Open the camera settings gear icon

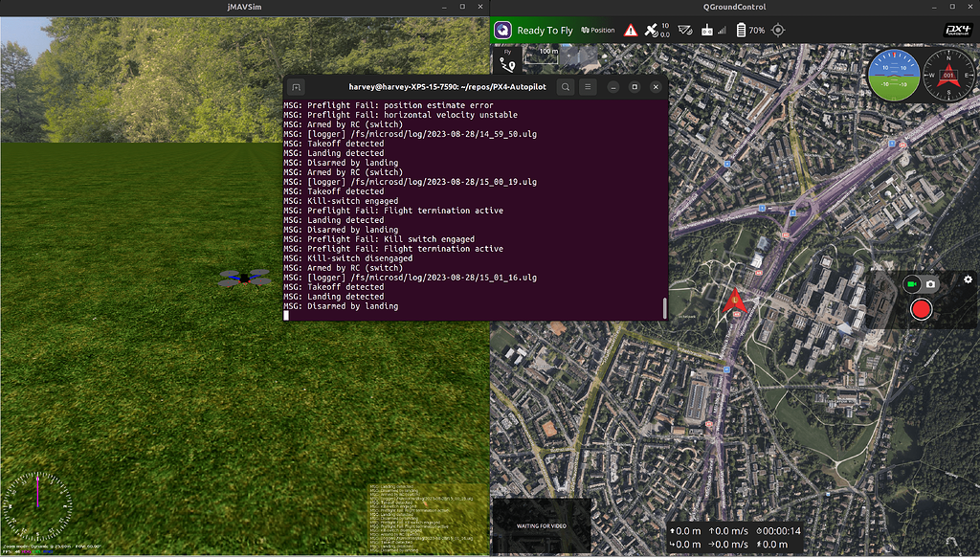pos(968,279)
